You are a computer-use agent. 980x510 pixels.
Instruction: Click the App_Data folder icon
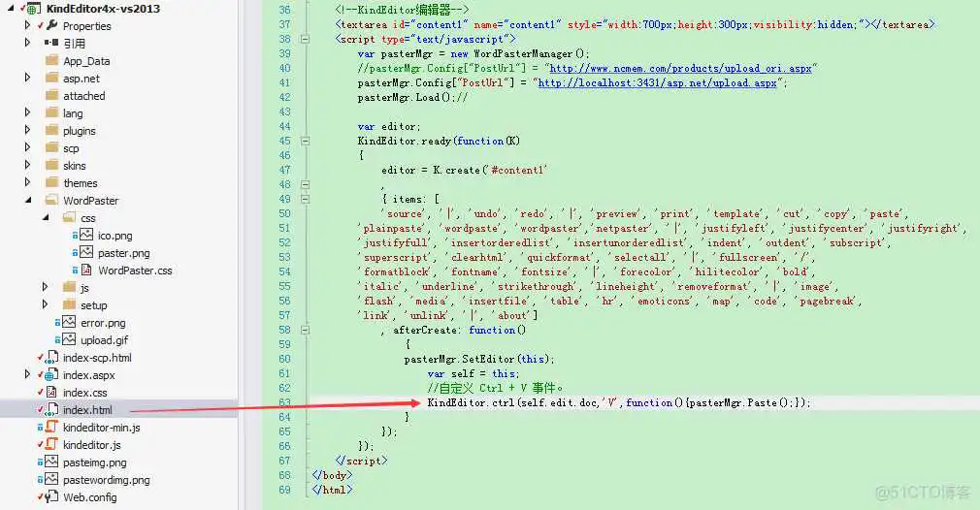(x=51, y=61)
